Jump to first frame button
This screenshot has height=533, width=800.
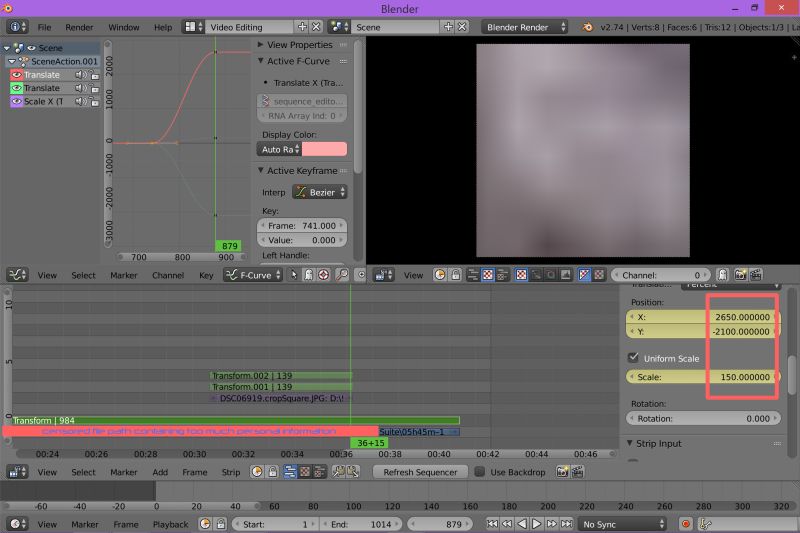(492, 524)
